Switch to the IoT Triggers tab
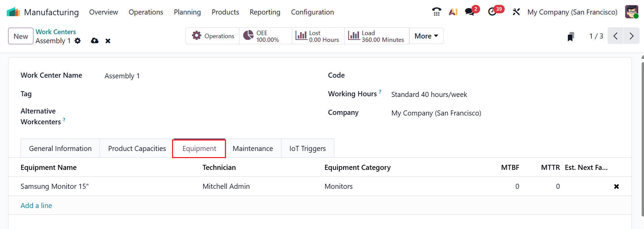644x229 pixels. coord(307,148)
